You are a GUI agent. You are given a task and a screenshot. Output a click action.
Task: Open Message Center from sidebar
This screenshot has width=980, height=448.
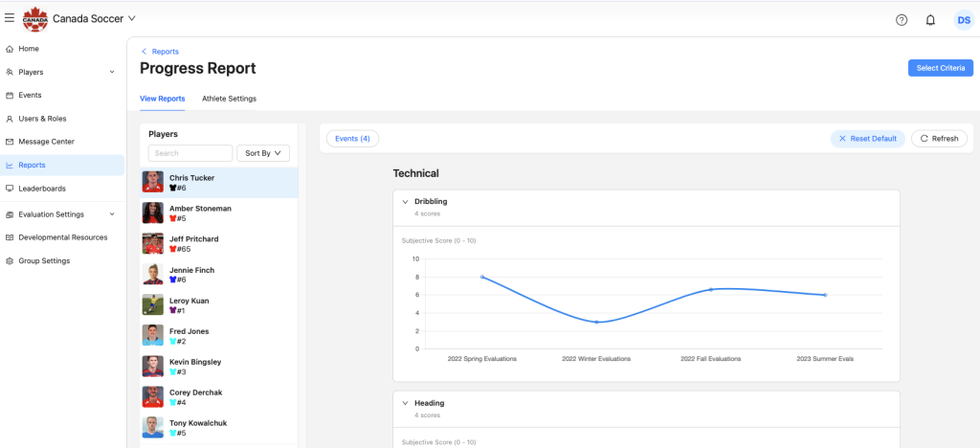(46, 142)
